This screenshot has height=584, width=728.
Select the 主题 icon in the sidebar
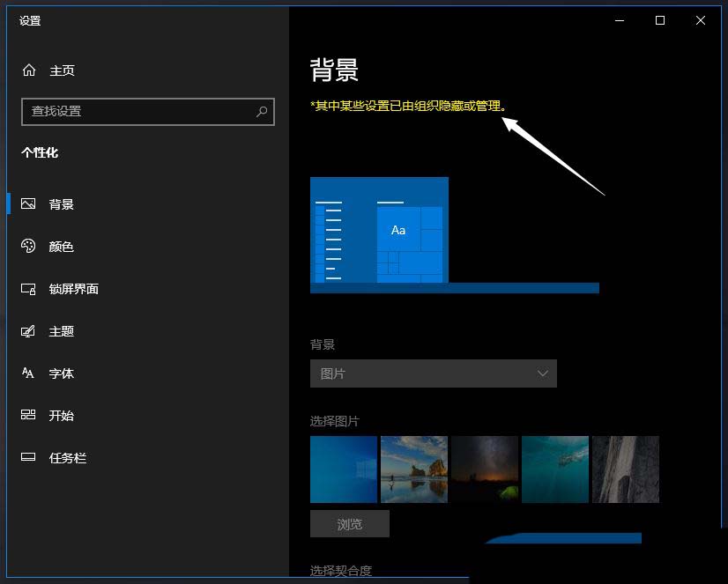[28, 331]
